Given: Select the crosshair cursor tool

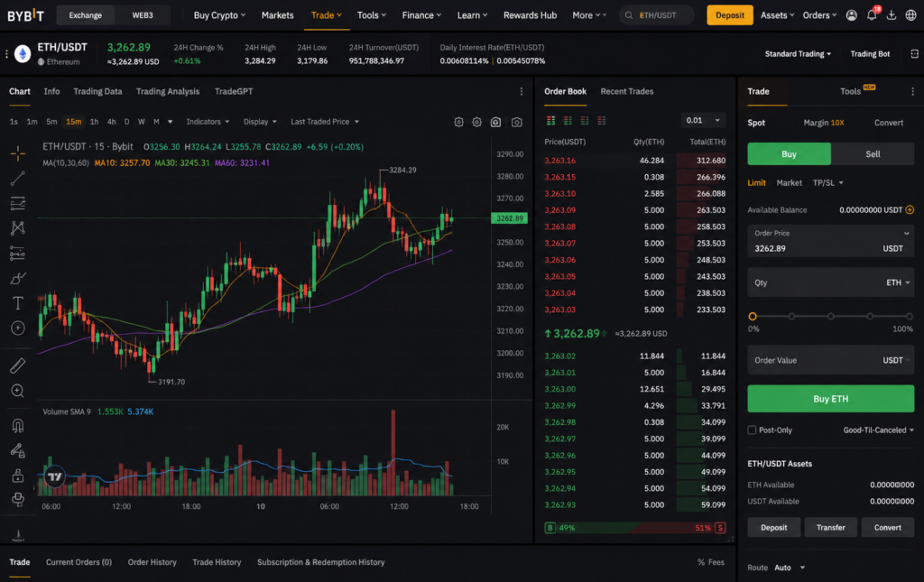Looking at the screenshot, I should [x=18, y=153].
